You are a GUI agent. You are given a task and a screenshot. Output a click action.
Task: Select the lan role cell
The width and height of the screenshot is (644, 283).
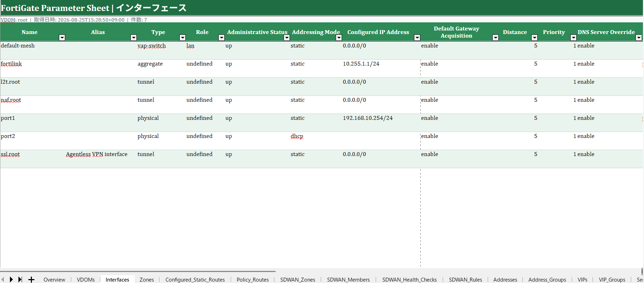[x=205, y=50]
